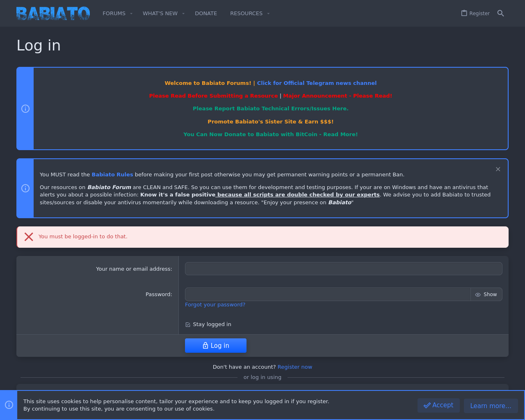Focus the name or email address field

click(x=344, y=269)
